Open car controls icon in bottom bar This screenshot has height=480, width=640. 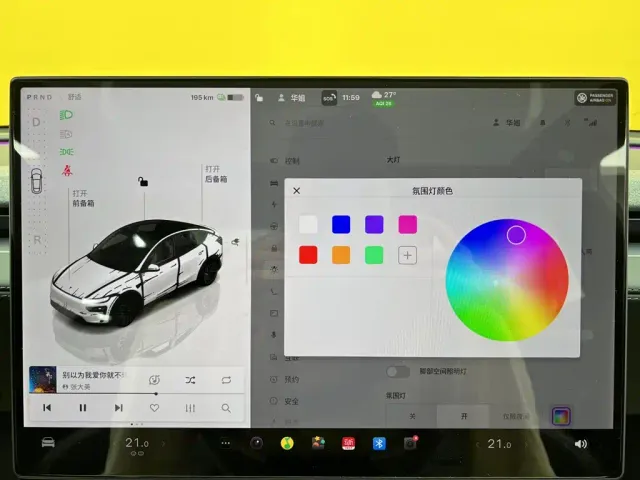point(48,442)
